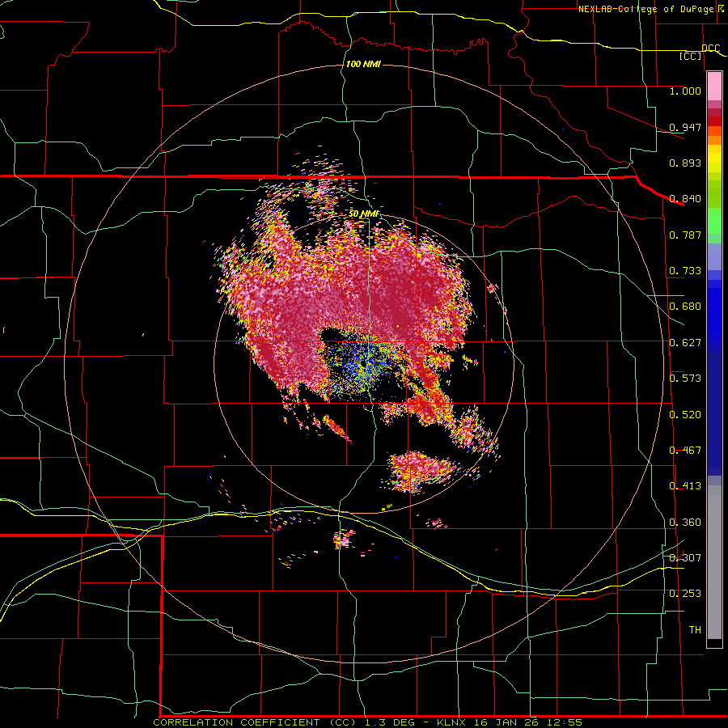Select the 0.573 scale value
Image resolution: width=728 pixels, height=728 pixels.
685,379
